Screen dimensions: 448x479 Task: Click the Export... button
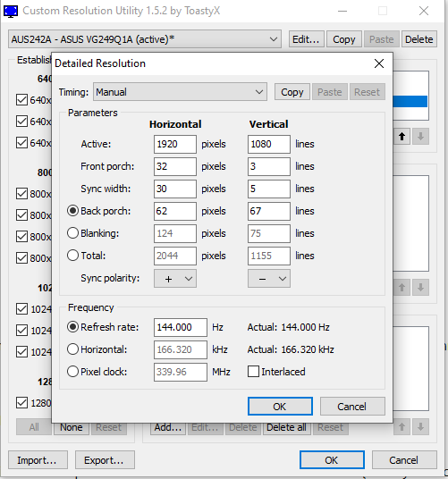(x=105, y=460)
